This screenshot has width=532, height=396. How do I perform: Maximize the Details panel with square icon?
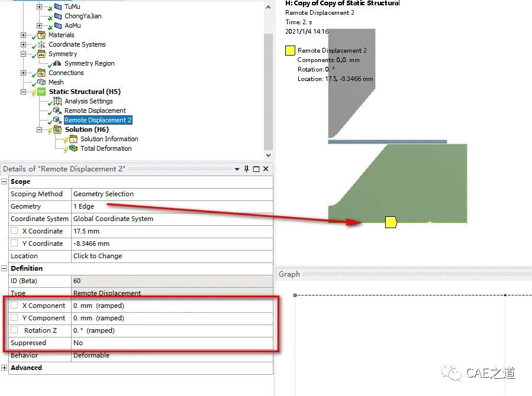click(256, 168)
